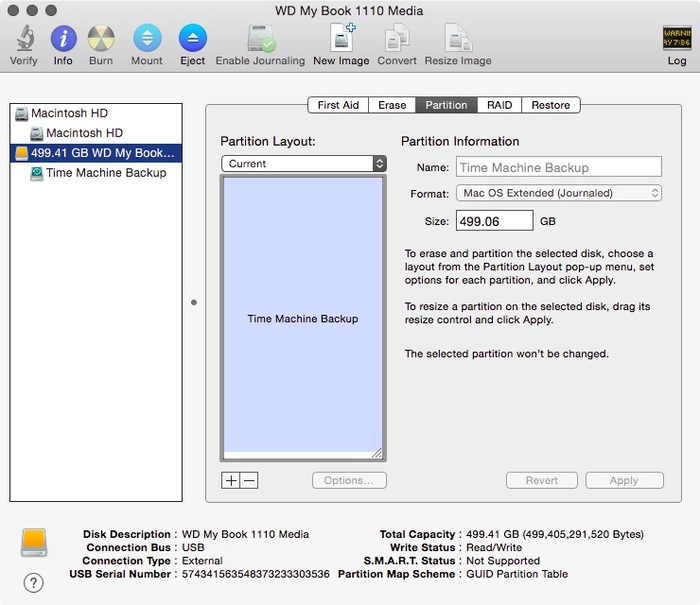The image size is (700, 605).
Task: Click the Not Supported S.M.A.R.T. status
Action: tap(503, 561)
